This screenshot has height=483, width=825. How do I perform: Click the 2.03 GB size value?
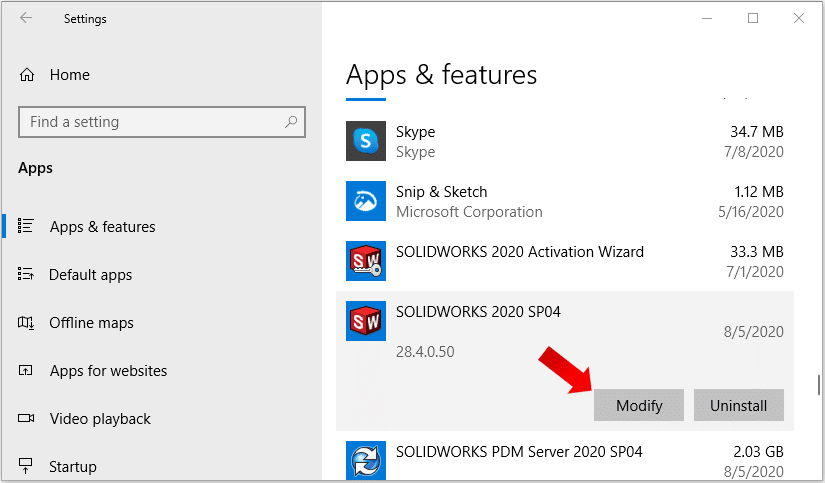click(x=758, y=451)
